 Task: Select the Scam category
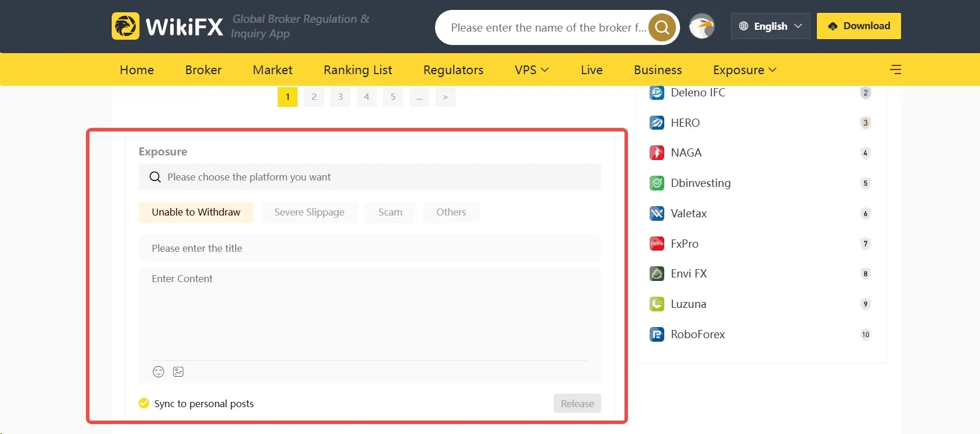tap(390, 212)
